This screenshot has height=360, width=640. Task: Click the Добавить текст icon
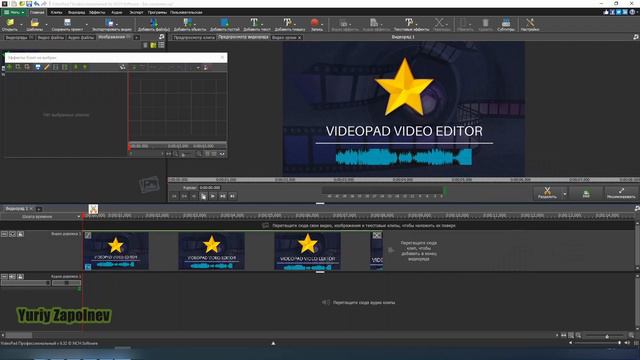pos(255,23)
